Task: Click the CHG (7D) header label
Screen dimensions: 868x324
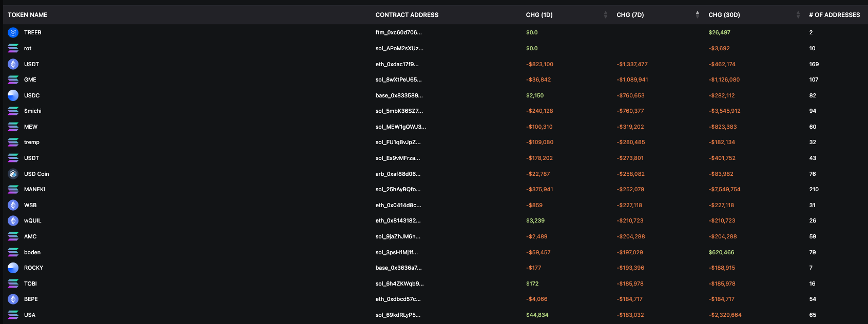Action: pos(630,15)
